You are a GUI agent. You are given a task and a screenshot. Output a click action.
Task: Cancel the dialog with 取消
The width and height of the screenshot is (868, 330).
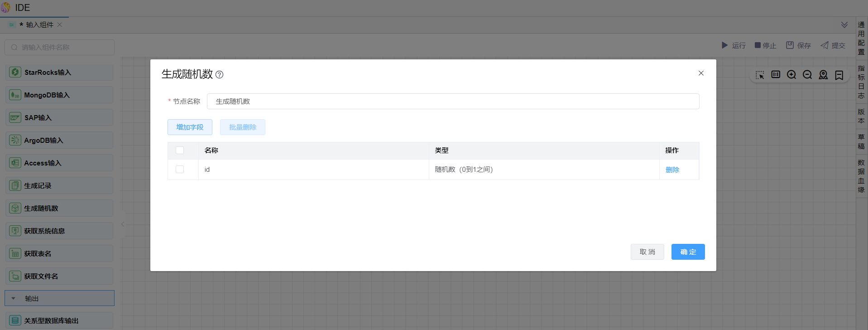(647, 252)
